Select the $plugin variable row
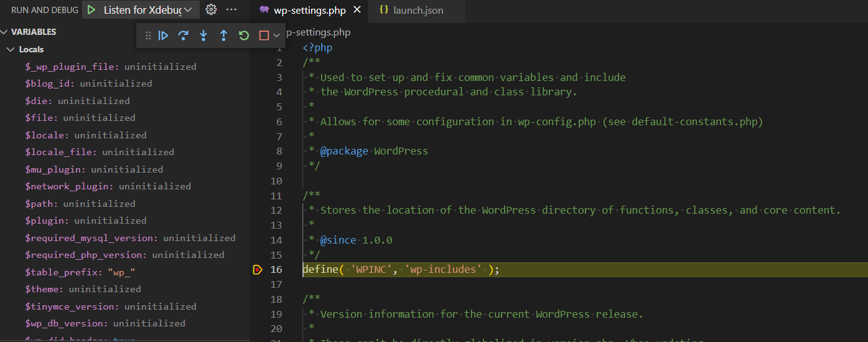Screen dimensions: 868x342 click(124, 221)
